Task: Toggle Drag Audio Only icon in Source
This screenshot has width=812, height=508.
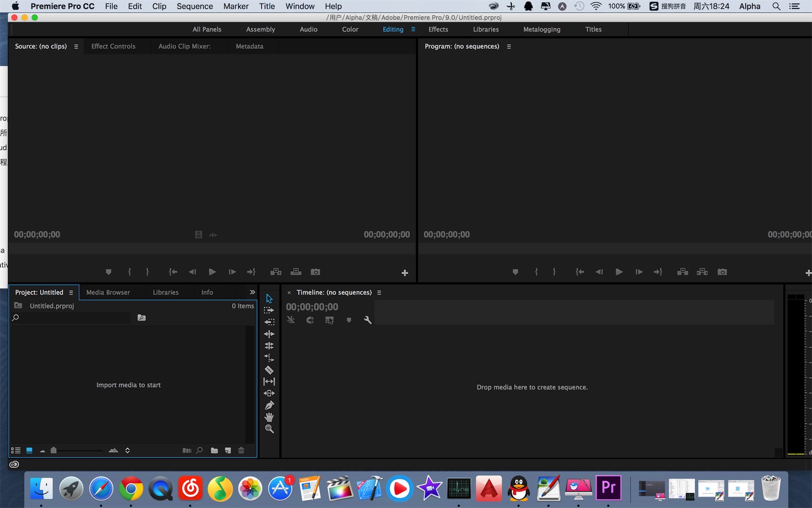Action: 213,235
